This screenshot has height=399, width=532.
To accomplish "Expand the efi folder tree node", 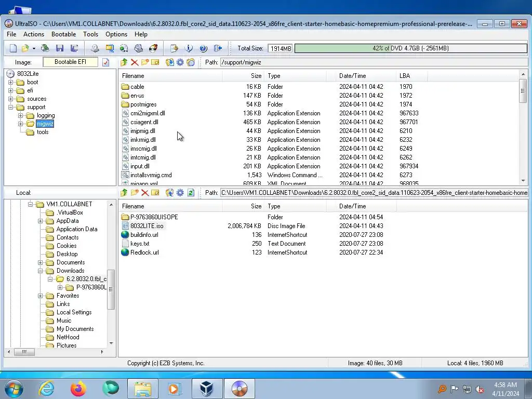I will 11,90.
